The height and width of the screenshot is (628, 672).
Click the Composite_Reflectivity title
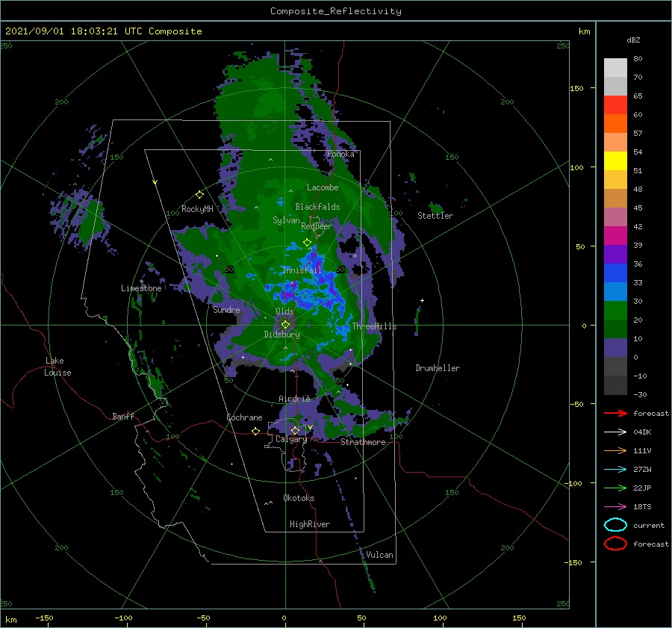point(336,11)
